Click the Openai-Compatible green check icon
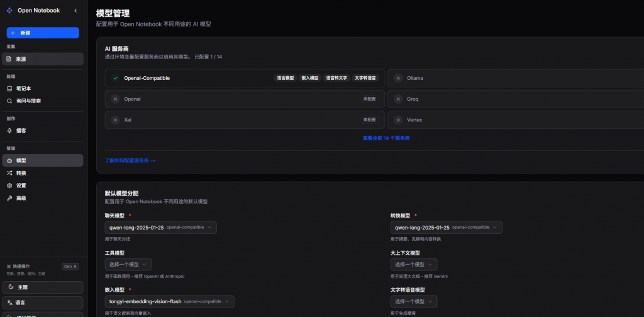 click(x=116, y=78)
